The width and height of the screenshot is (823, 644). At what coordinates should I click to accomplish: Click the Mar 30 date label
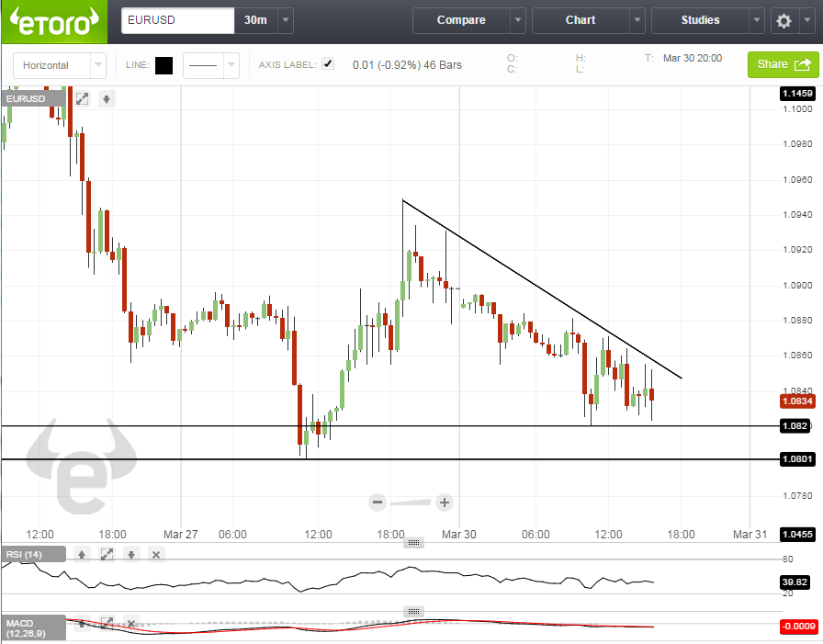pyautogui.click(x=458, y=535)
